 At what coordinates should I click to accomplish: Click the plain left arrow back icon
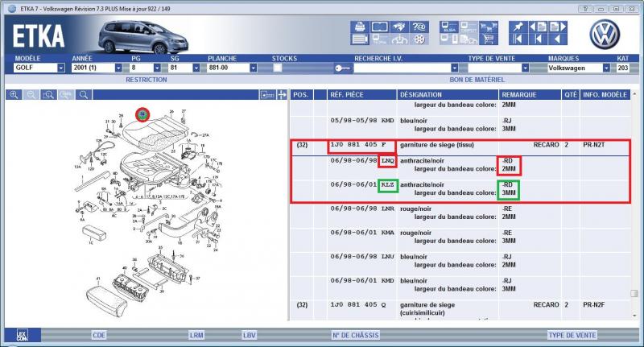click(x=558, y=39)
